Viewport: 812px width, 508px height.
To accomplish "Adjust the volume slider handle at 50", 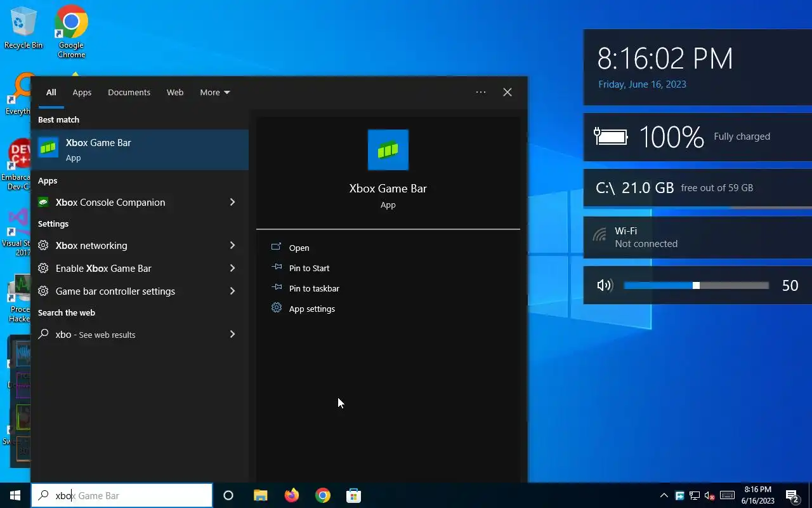I will tap(696, 286).
